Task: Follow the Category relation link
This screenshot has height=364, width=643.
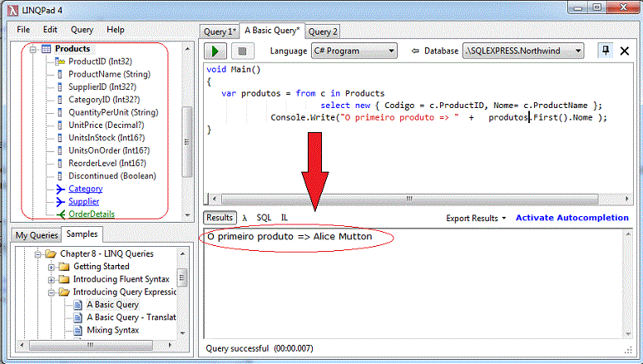Action: click(x=86, y=189)
